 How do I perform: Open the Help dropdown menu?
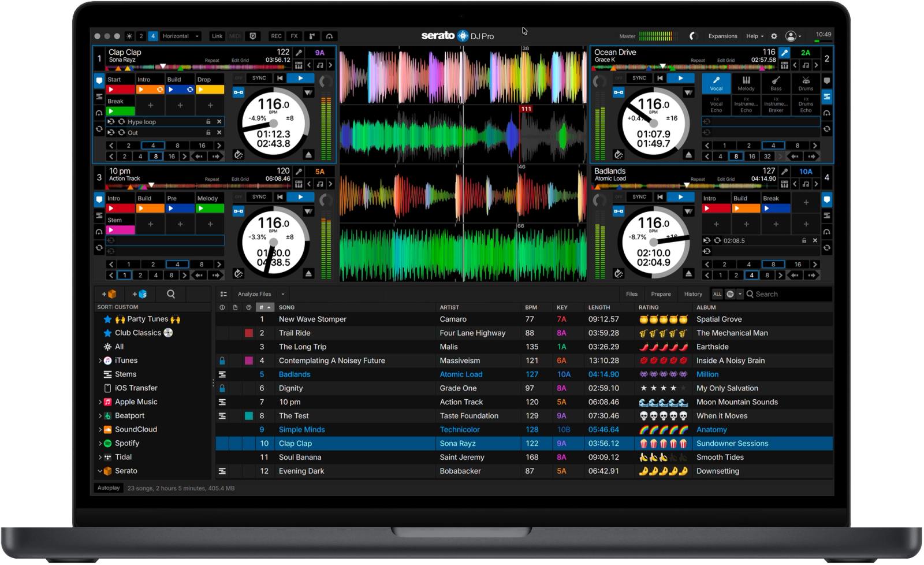[x=755, y=36]
